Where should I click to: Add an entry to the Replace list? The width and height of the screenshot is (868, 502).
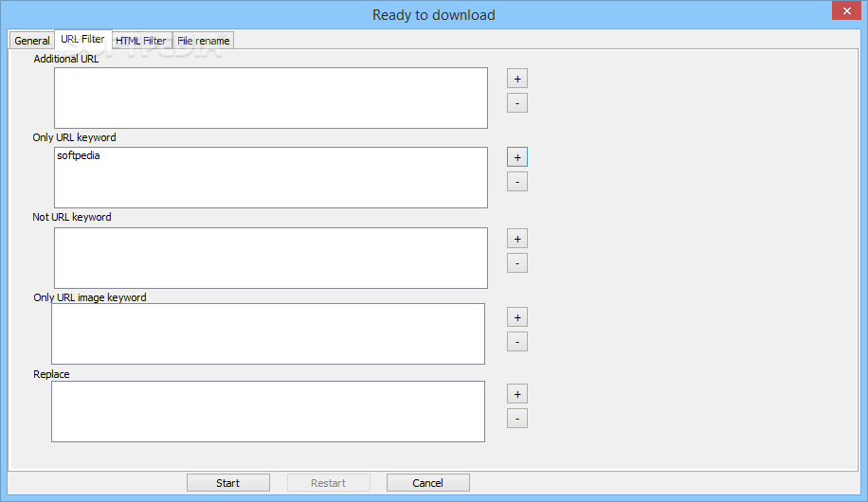tap(517, 394)
